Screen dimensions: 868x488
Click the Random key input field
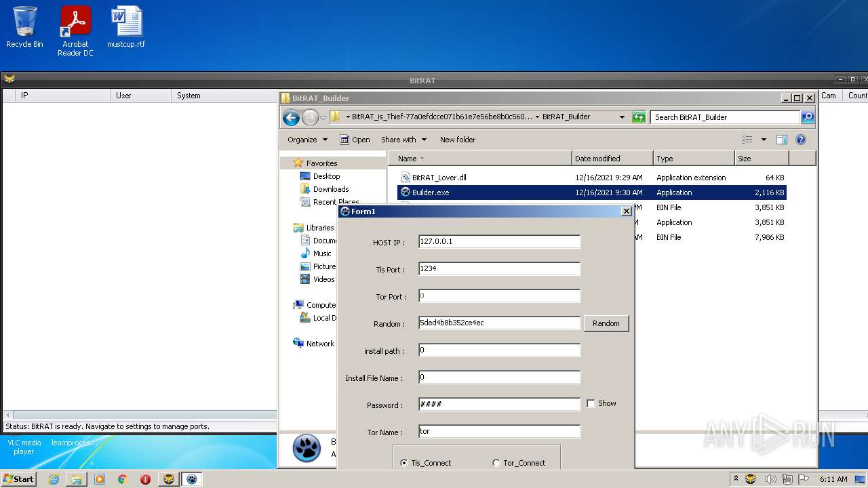click(500, 323)
